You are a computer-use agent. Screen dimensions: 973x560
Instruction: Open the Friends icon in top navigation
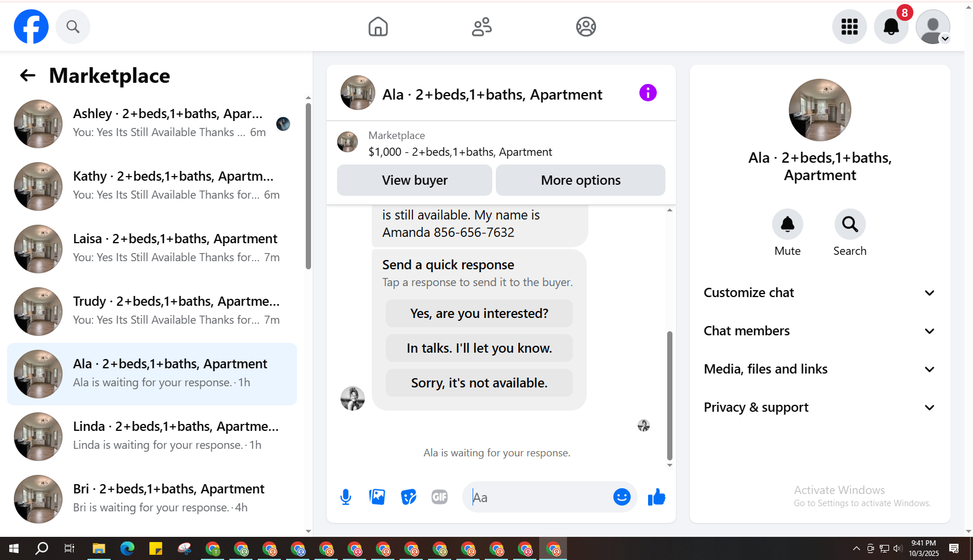tap(482, 27)
